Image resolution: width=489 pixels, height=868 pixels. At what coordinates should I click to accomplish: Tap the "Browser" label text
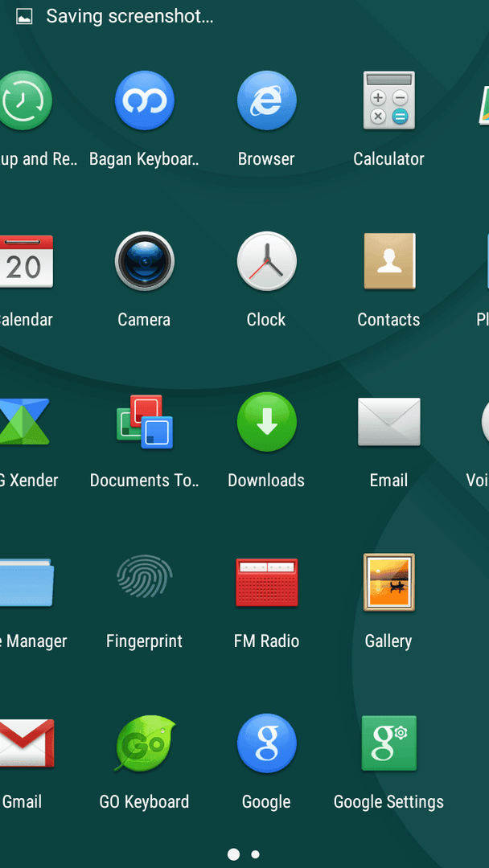(266, 159)
